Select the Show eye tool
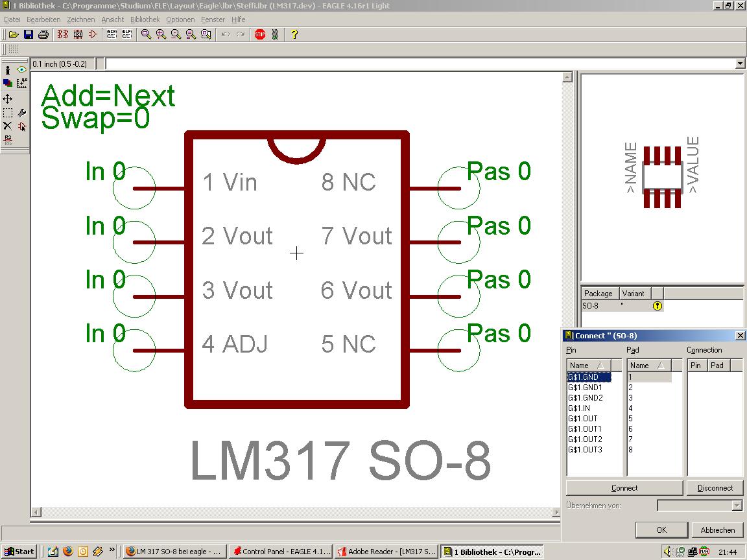 21,70
